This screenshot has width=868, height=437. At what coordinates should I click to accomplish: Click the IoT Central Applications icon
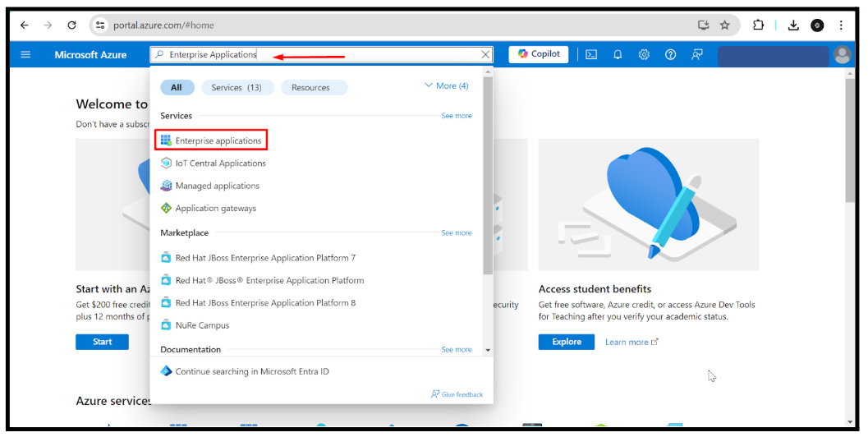click(166, 163)
